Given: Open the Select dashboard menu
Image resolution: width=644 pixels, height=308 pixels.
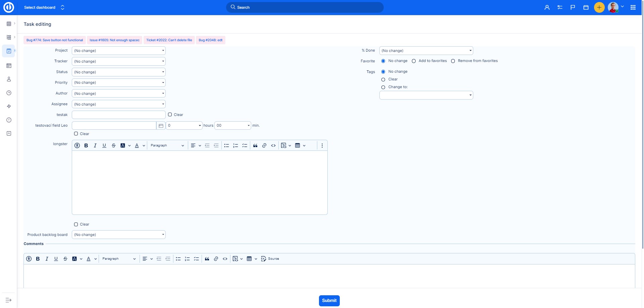Looking at the screenshot, I should [44, 7].
